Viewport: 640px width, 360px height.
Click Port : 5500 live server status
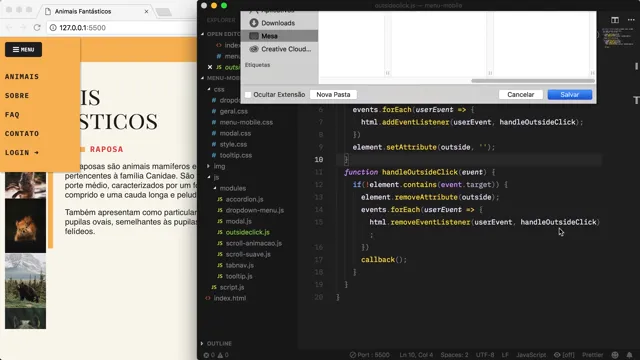[x=369, y=355]
